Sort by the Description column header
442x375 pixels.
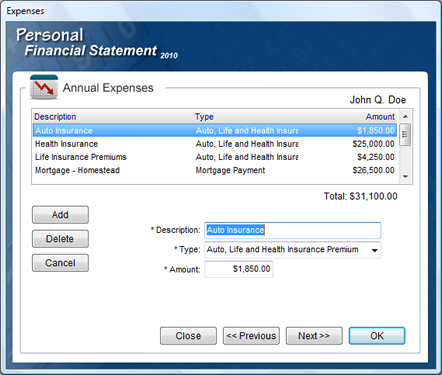pyautogui.click(x=55, y=117)
